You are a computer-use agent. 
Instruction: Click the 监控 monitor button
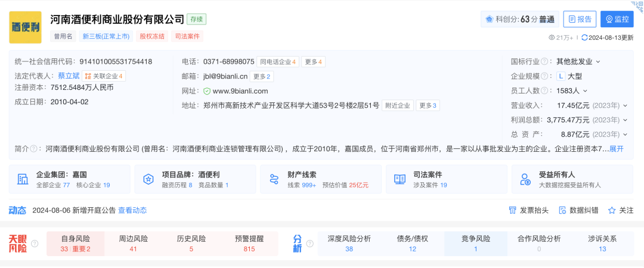click(617, 19)
